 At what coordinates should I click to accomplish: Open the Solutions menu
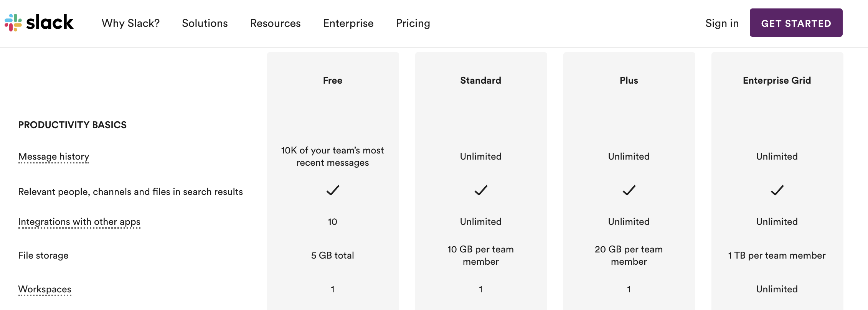coord(205,23)
